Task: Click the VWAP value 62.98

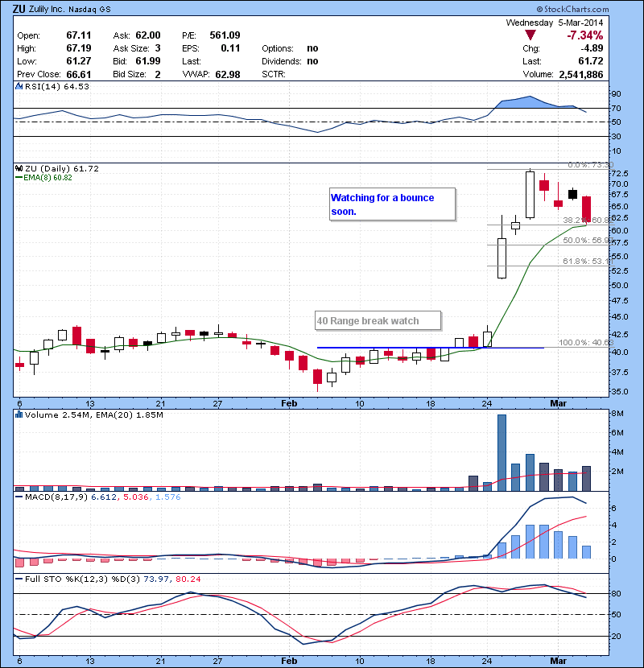Action: click(228, 75)
